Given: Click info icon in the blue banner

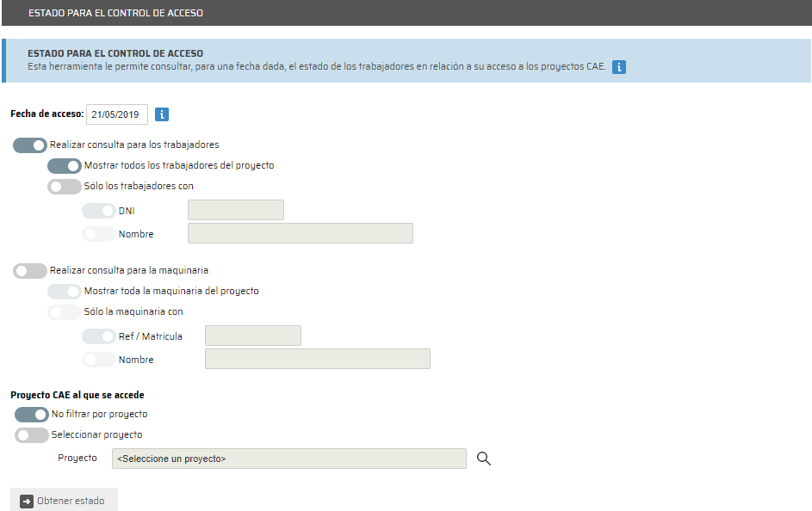Looking at the screenshot, I should [x=619, y=66].
